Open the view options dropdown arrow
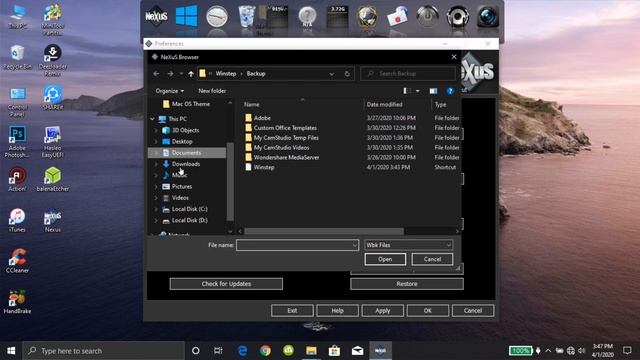The height and width of the screenshot is (360, 640). click(418, 91)
